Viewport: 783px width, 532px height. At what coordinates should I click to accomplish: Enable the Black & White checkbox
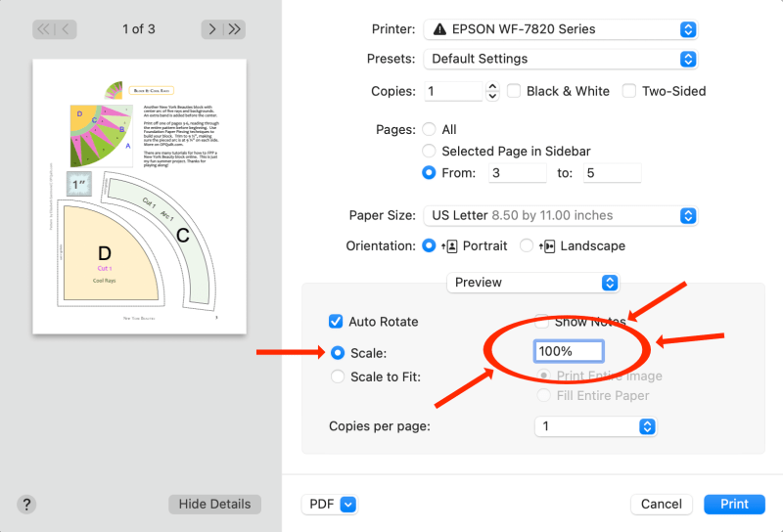[x=514, y=91]
